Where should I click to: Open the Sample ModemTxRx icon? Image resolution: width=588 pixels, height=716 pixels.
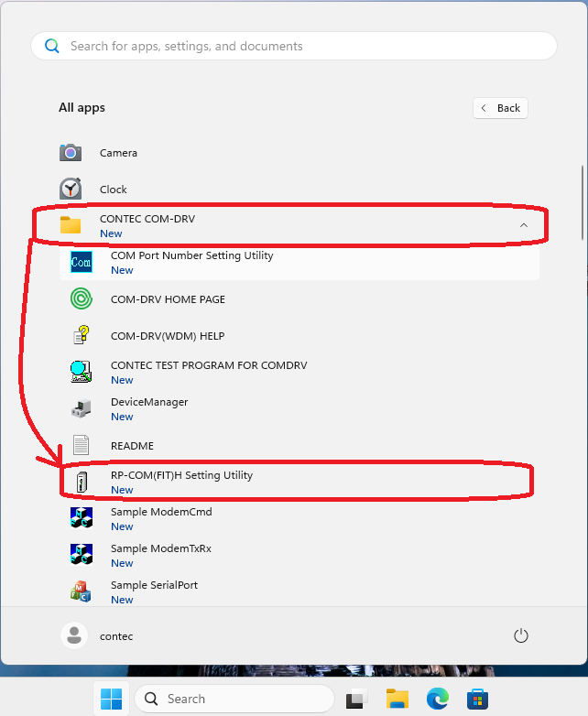pos(82,554)
